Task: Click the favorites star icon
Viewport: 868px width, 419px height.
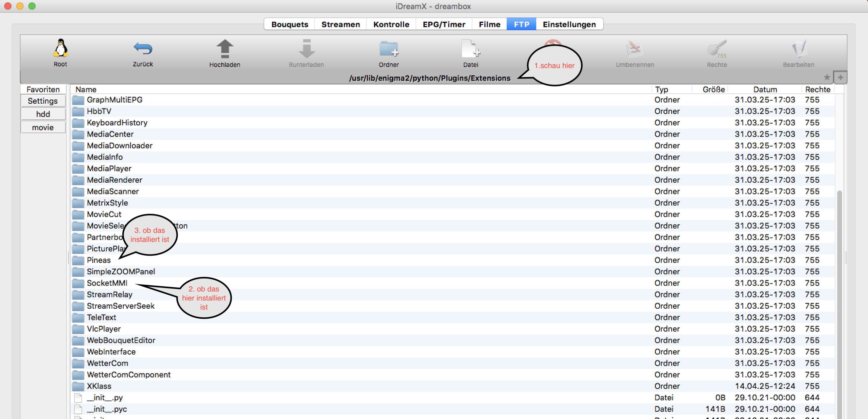Action: point(827,77)
